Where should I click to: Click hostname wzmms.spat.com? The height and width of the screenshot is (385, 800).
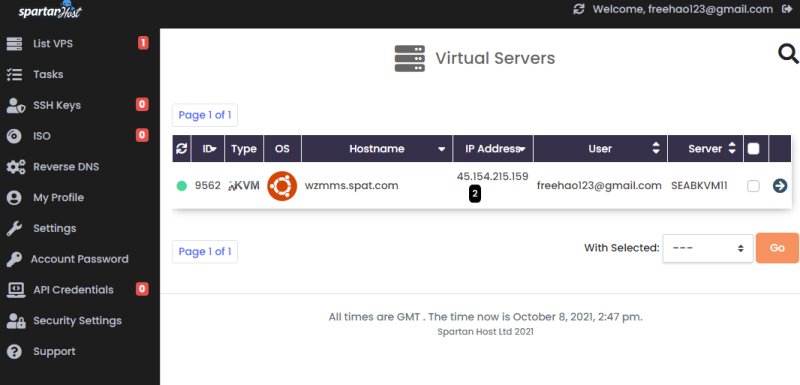(352, 186)
